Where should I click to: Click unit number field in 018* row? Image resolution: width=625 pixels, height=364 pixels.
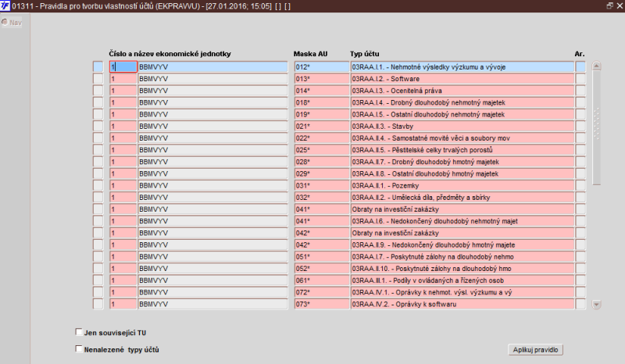(123, 102)
